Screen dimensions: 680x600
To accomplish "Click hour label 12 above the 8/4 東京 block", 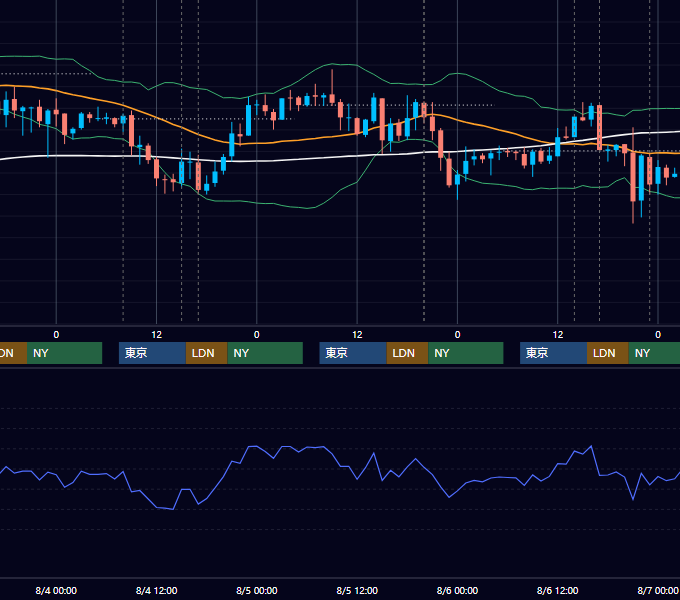I will 157,335.
